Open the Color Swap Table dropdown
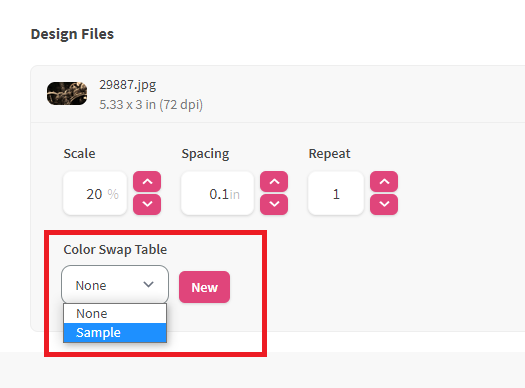525x388 pixels. (x=115, y=285)
